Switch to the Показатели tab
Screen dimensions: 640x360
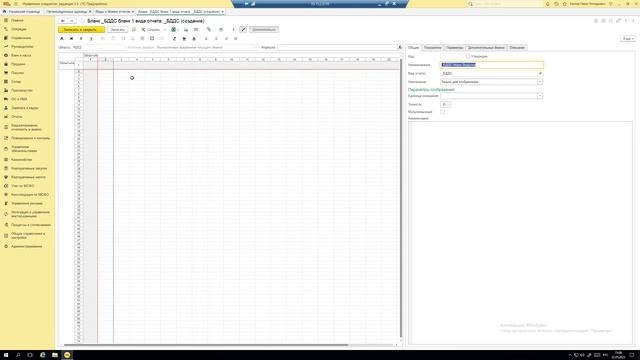point(432,48)
